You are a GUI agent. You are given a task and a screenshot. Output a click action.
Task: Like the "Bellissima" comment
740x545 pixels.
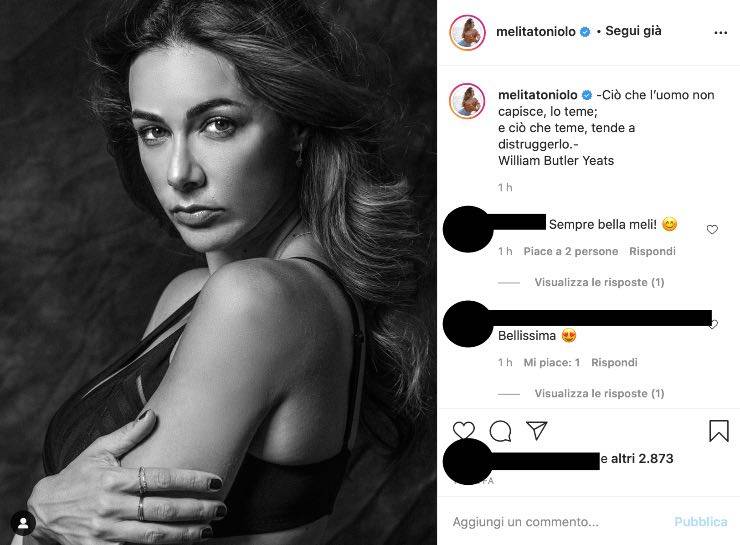pyautogui.click(x=712, y=324)
